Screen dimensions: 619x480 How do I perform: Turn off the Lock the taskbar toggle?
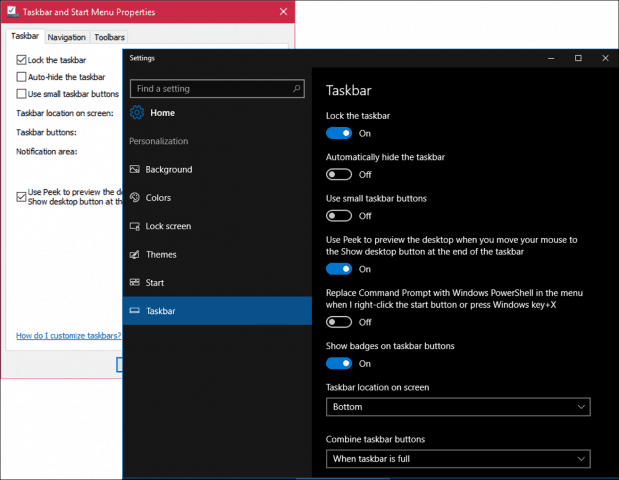339,133
